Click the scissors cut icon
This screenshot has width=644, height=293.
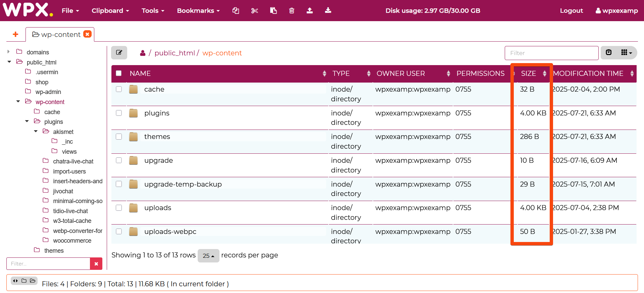(255, 11)
